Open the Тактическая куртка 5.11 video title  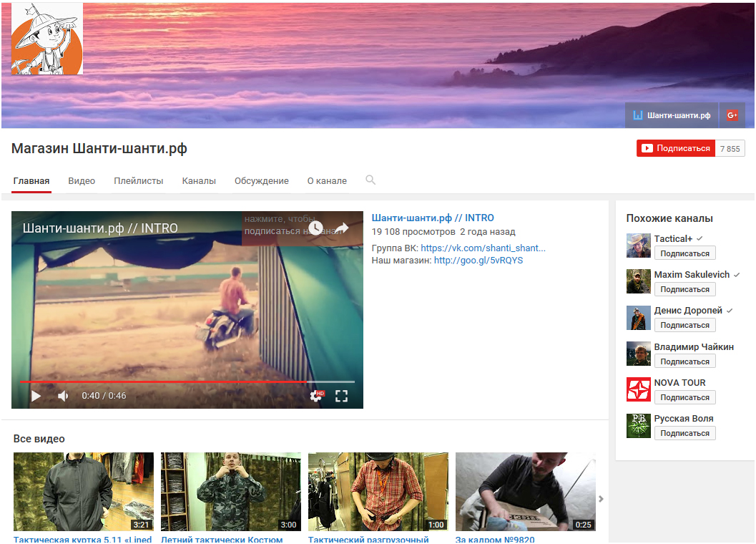pos(82,539)
